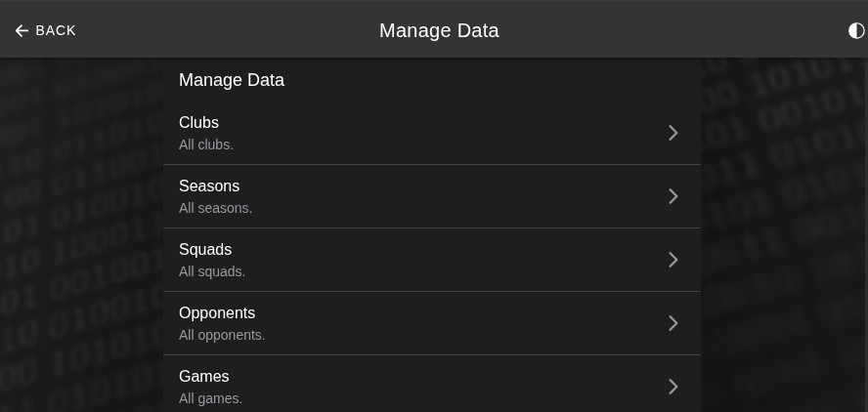Click the Manage Data list section heading

coord(232,80)
